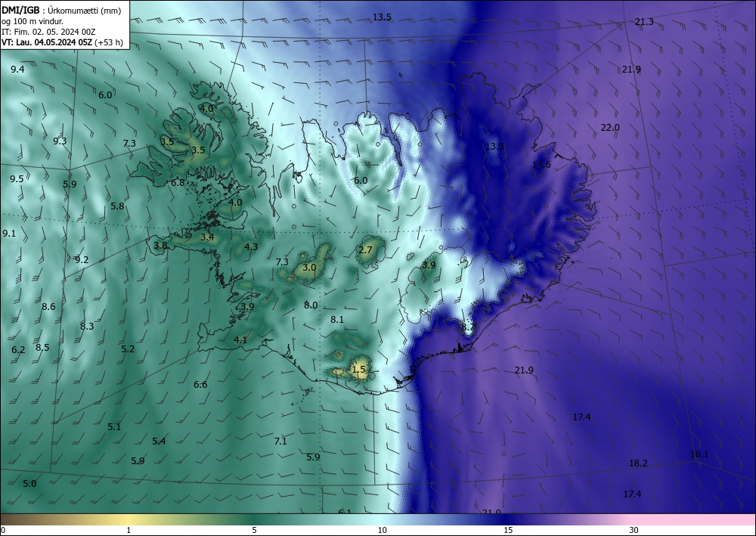Click the 5.1 value label

(x=114, y=427)
